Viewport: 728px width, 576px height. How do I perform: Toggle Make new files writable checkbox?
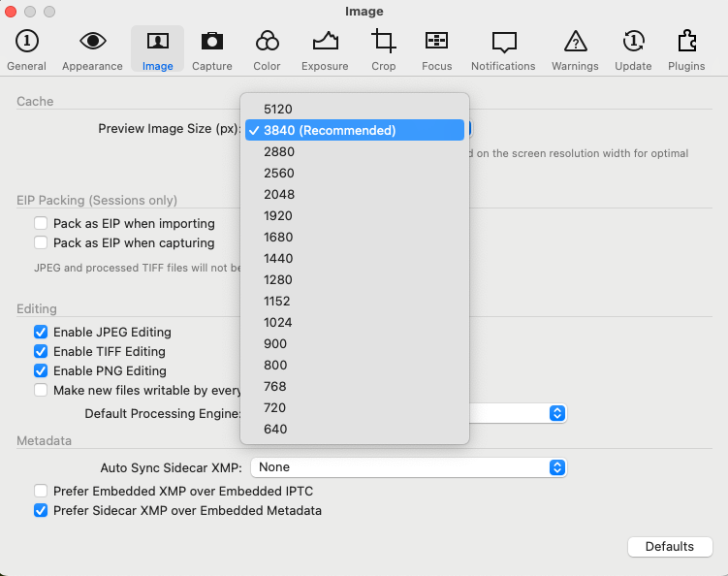41,390
